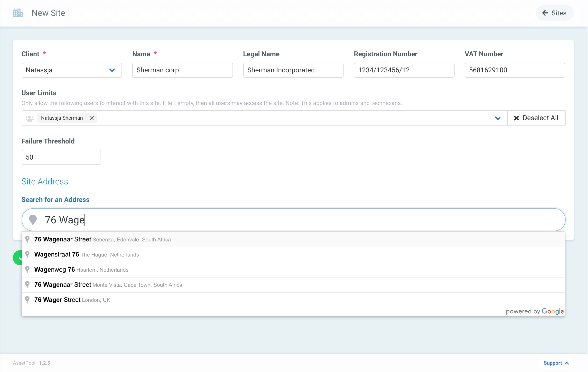Open the Client dropdown showing Natassja
Viewport: 588px width, 372px height.
tap(72, 70)
